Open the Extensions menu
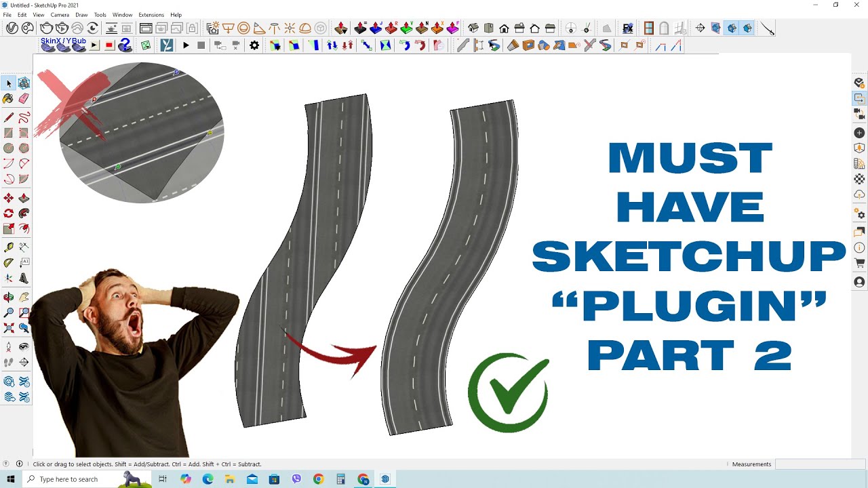The height and width of the screenshot is (488, 868). click(x=151, y=14)
